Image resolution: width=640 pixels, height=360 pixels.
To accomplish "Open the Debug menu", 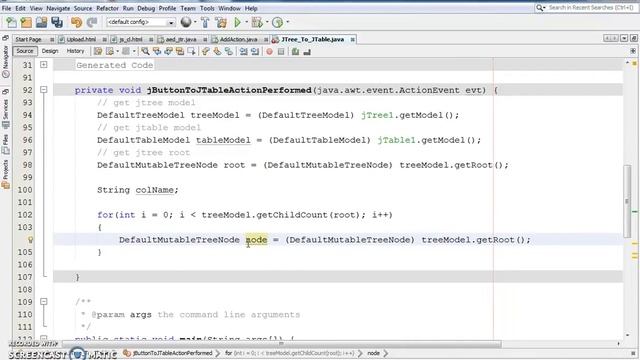I will coord(146,8).
